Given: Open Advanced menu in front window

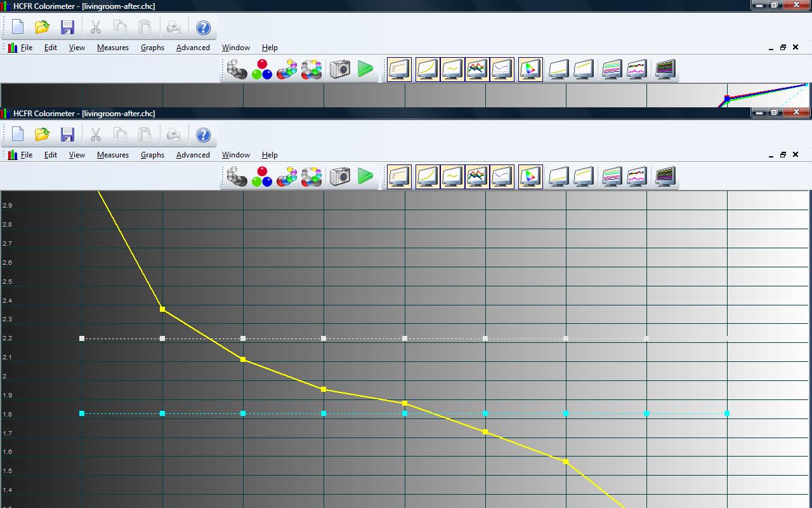Looking at the screenshot, I should click(193, 155).
